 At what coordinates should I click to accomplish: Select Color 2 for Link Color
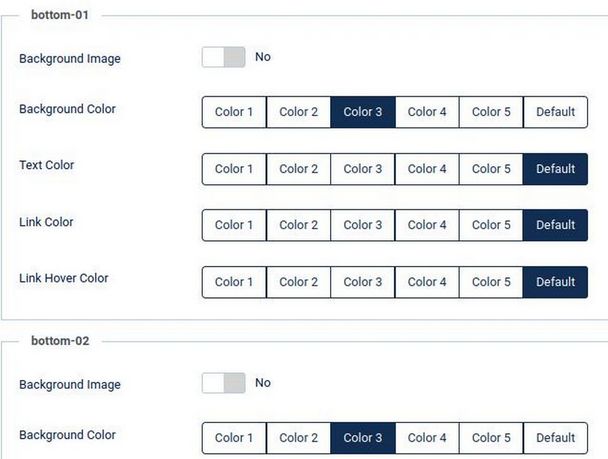(x=298, y=225)
